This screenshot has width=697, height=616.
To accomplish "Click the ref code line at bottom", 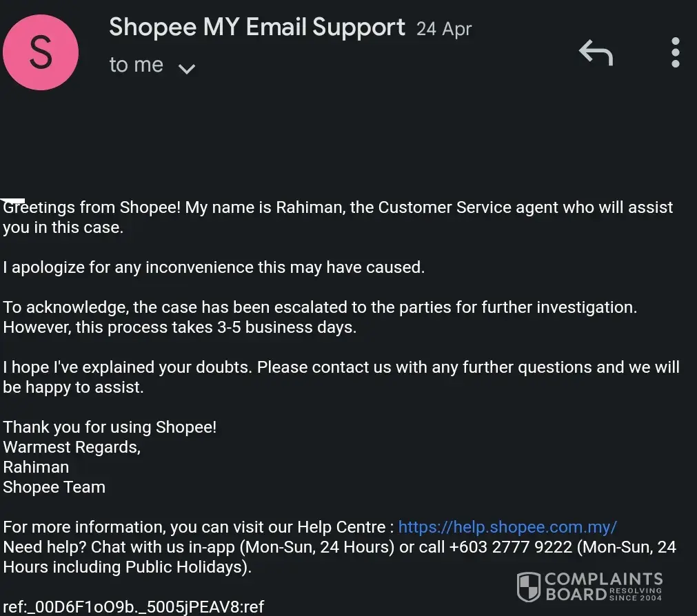I will click(134, 607).
